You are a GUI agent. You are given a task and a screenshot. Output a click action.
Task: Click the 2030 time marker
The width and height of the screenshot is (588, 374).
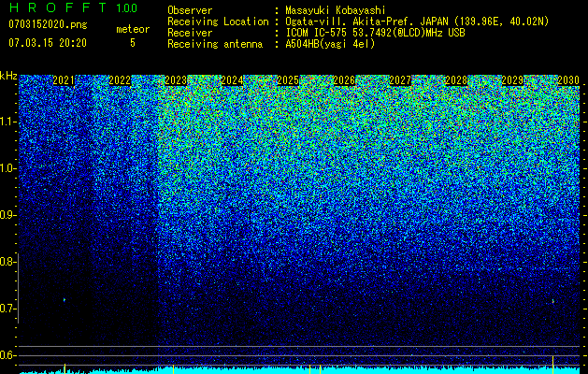pyautogui.click(x=568, y=80)
